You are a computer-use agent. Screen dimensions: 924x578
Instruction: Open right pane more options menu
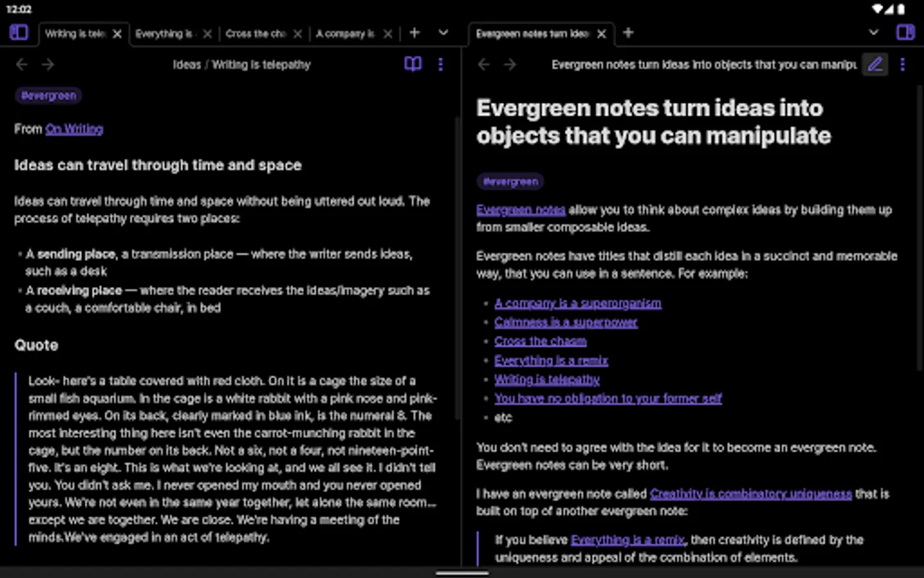(x=902, y=64)
